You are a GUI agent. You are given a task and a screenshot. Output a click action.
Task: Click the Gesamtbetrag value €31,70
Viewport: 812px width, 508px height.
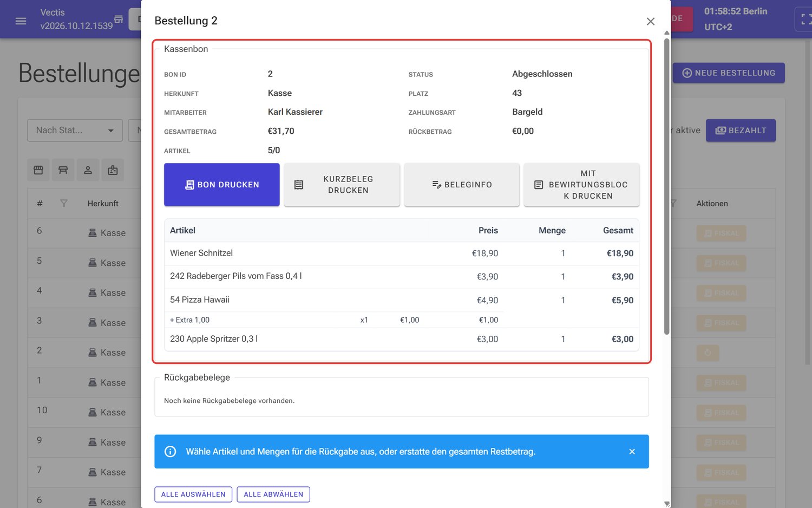[x=281, y=131]
